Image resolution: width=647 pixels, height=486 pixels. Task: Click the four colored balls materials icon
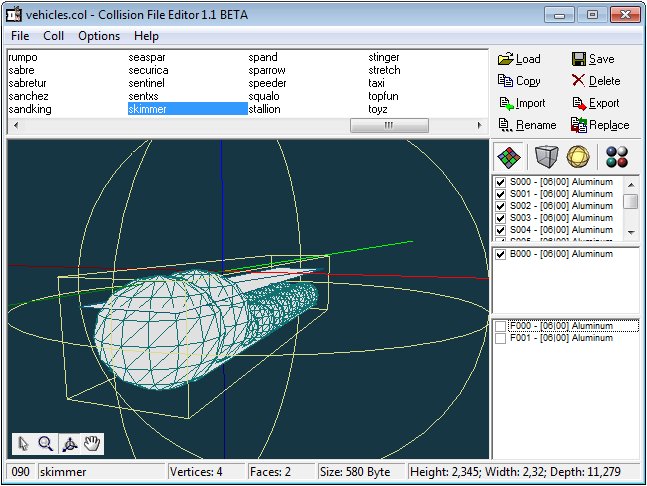(x=617, y=157)
